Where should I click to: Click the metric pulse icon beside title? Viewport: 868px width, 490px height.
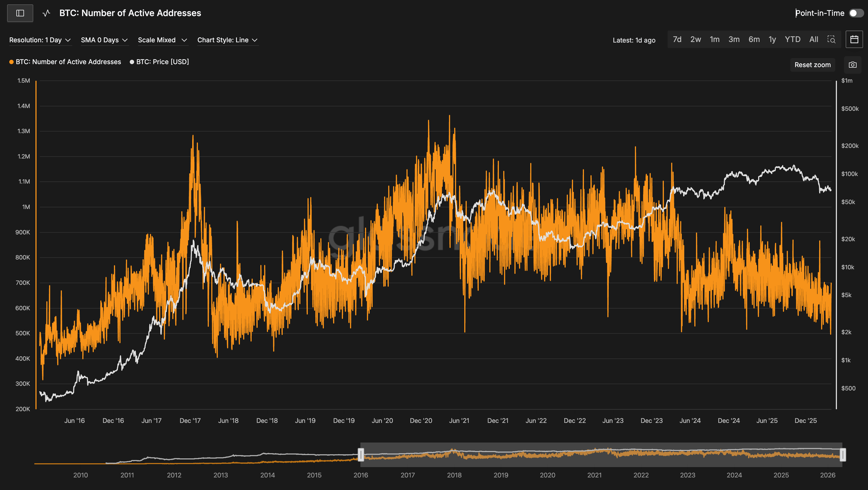click(x=47, y=13)
